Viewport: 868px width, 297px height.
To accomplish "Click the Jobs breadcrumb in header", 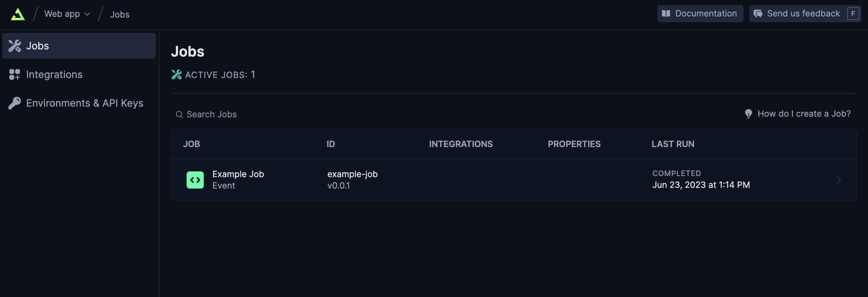I will [x=120, y=14].
